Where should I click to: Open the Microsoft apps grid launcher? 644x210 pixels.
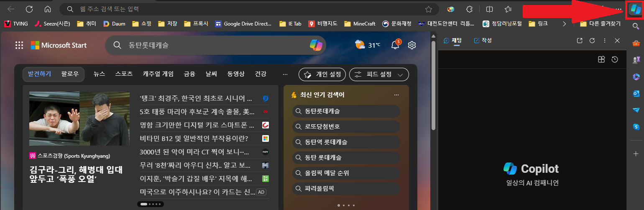[19, 45]
